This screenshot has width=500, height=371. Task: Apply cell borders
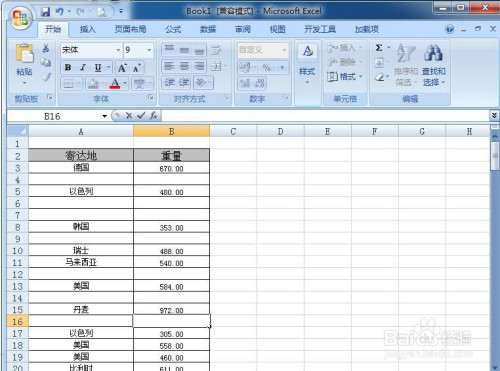68,83
